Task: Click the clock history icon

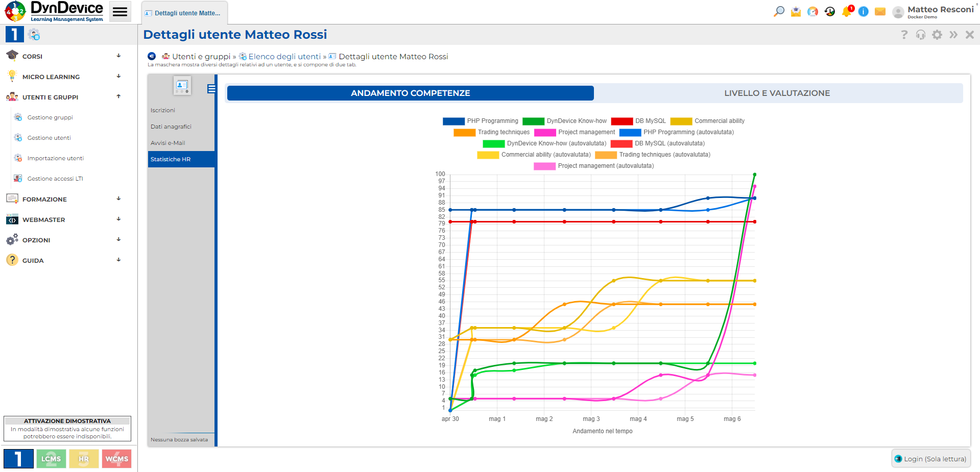Action: click(830, 11)
